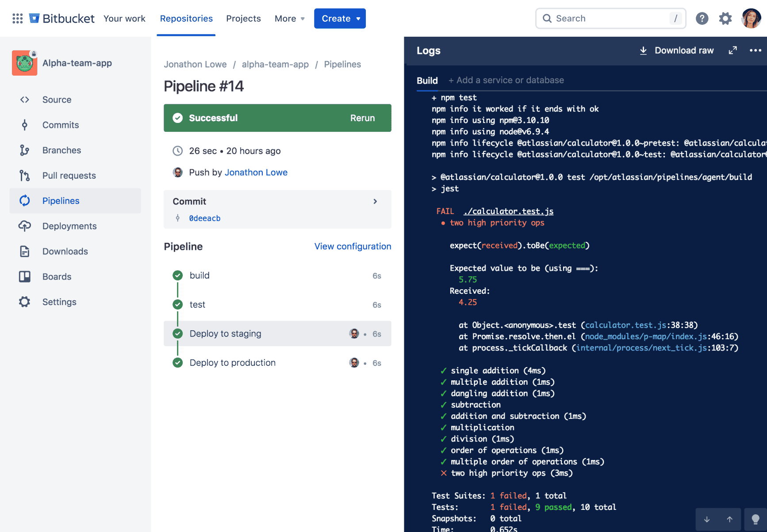Viewport: 767px width, 532px height.
Task: Click the Branches icon in sidebar
Action: [25, 150]
